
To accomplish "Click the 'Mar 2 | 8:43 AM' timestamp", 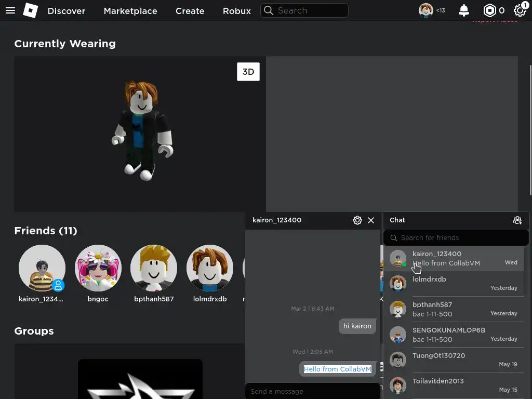I will coord(312,309).
